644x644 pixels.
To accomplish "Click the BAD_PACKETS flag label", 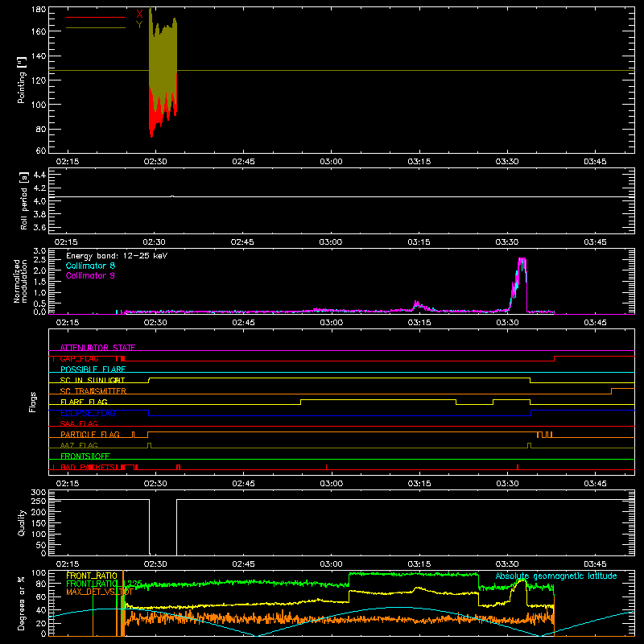I will click(88, 467).
